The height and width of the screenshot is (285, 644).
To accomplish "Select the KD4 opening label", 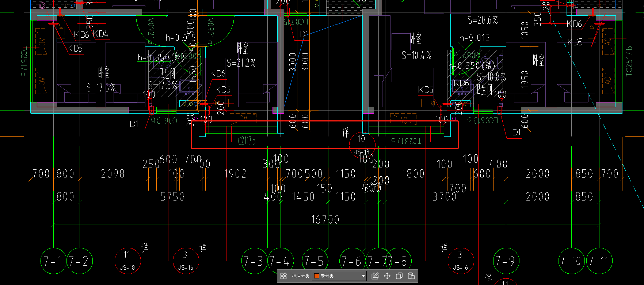I will (101, 34).
